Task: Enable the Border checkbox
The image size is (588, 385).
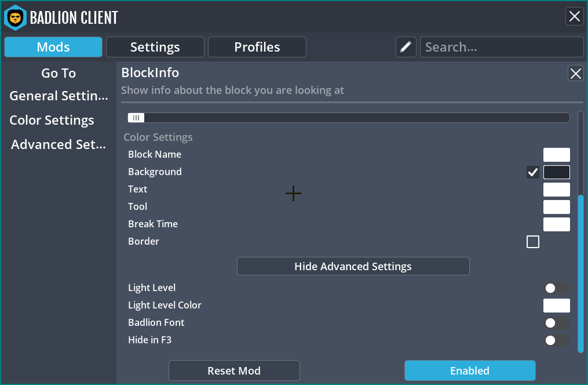Action: point(533,242)
